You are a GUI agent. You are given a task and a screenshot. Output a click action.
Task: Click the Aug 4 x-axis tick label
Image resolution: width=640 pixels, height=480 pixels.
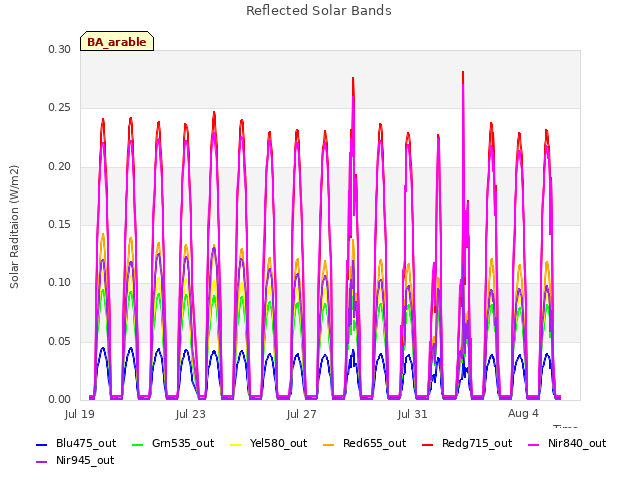523,413
